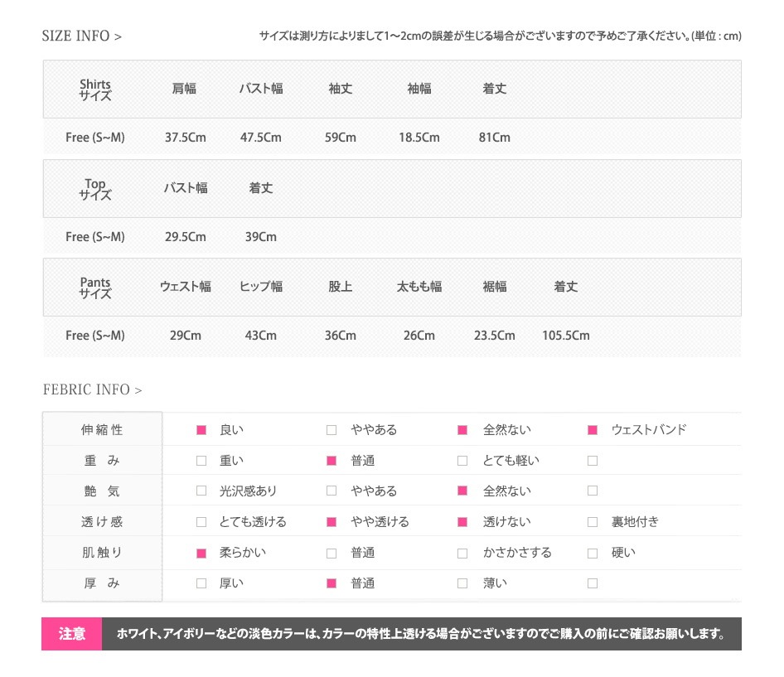The height and width of the screenshot is (677, 784).
Task: Click the 太もも幅 column header
Action: (x=419, y=287)
